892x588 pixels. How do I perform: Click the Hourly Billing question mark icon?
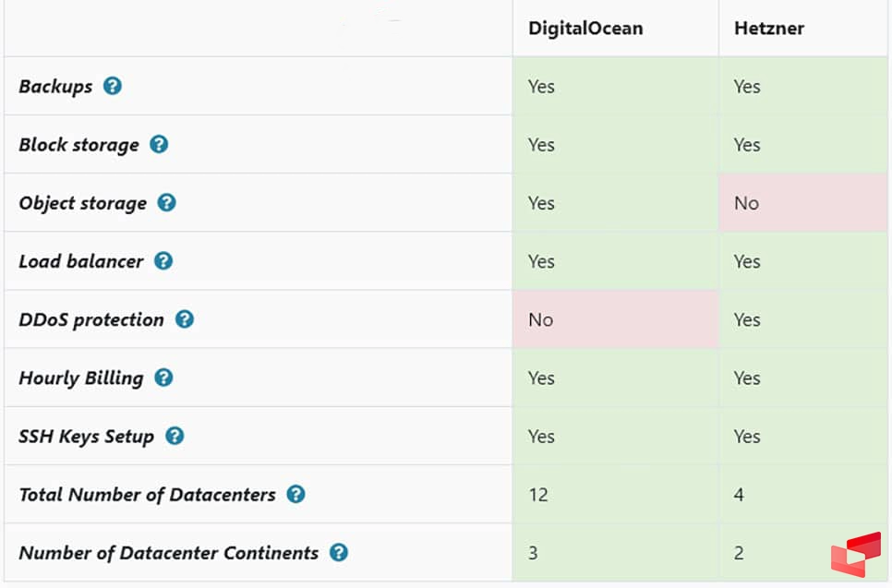(163, 378)
